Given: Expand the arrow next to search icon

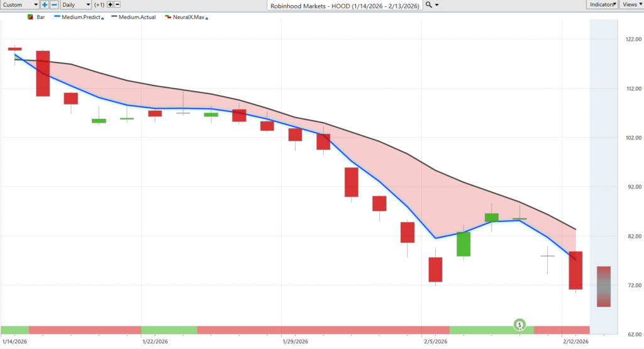Looking at the screenshot, I should (437, 4).
